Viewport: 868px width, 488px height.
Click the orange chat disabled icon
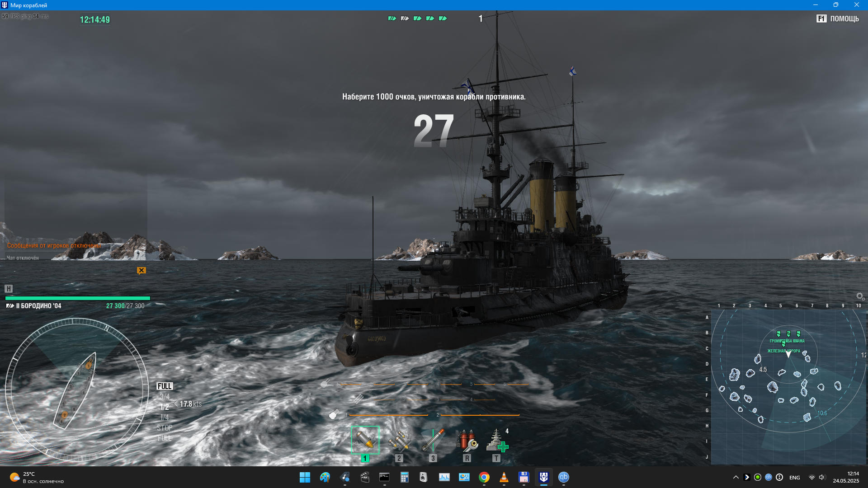[142, 271]
